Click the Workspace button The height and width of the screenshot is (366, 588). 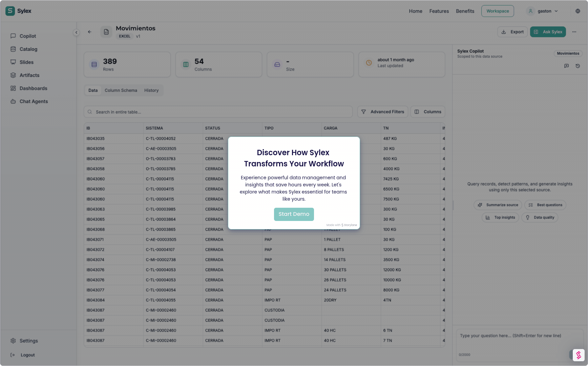click(498, 11)
